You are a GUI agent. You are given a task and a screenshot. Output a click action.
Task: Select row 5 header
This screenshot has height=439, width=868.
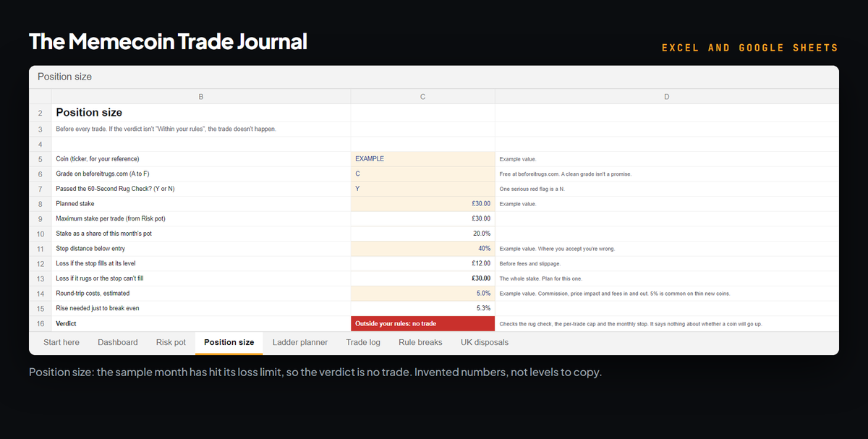[x=40, y=158]
